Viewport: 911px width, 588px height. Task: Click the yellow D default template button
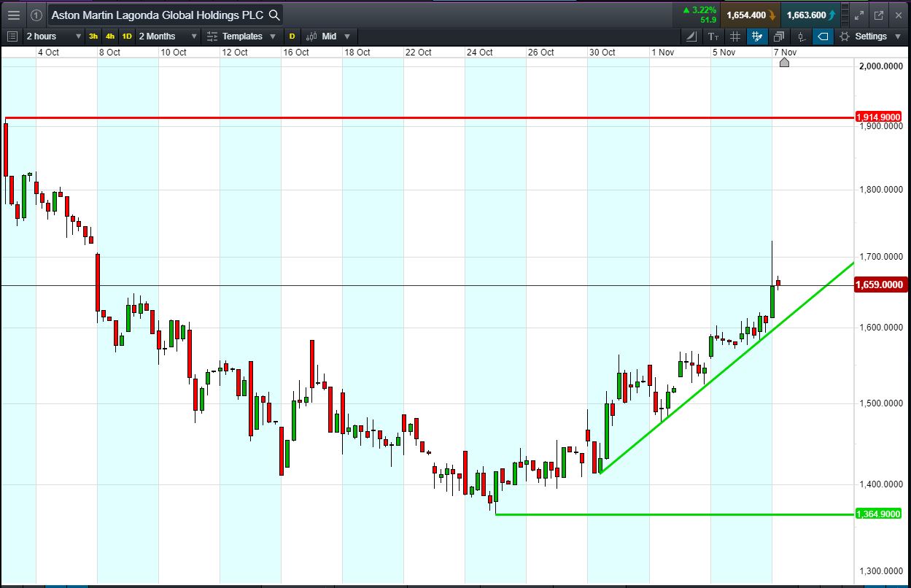tap(292, 36)
